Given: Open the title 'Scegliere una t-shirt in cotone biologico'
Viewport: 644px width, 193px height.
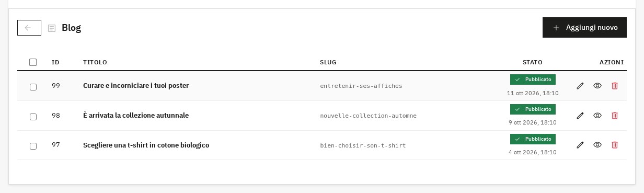Looking at the screenshot, I should [146, 145].
